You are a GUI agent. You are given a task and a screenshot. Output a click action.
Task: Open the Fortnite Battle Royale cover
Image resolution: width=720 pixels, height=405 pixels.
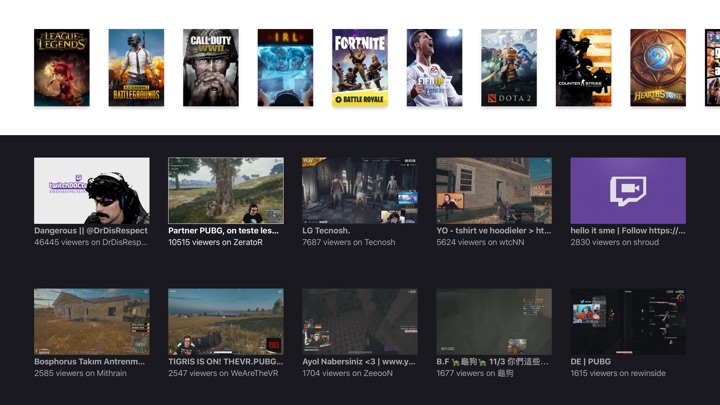pos(360,68)
